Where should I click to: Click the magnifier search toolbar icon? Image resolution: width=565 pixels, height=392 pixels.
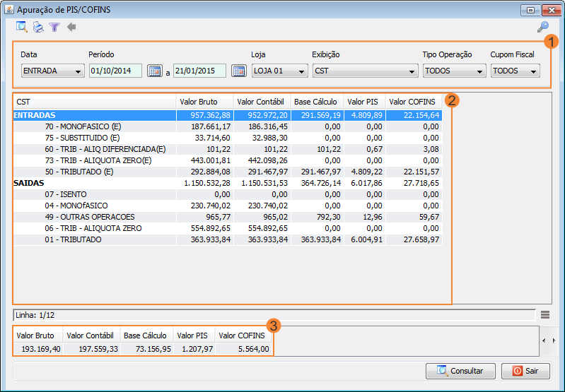click(22, 27)
